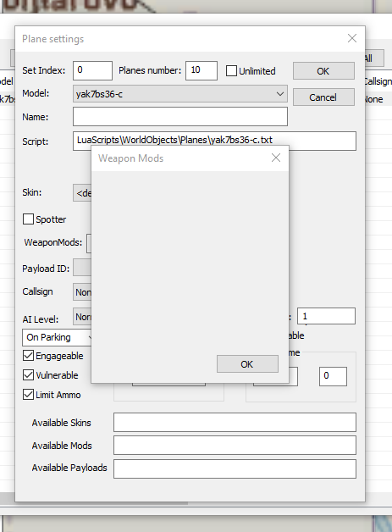Confirm Weapon Mods with OK button
The width and height of the screenshot is (392, 532).
tap(247, 364)
